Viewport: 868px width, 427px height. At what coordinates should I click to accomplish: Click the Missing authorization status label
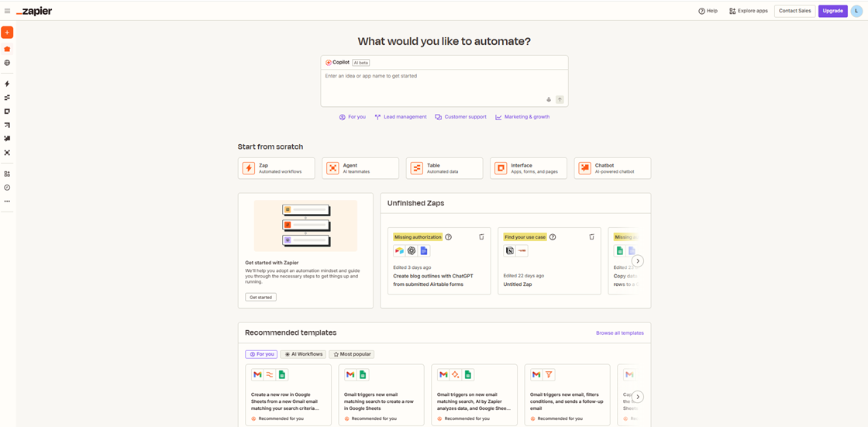[x=418, y=237]
